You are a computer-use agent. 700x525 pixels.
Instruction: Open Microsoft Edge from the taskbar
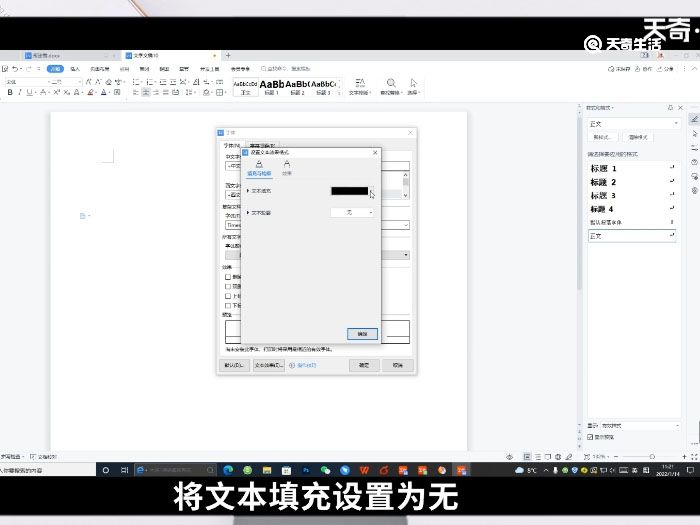point(228,470)
